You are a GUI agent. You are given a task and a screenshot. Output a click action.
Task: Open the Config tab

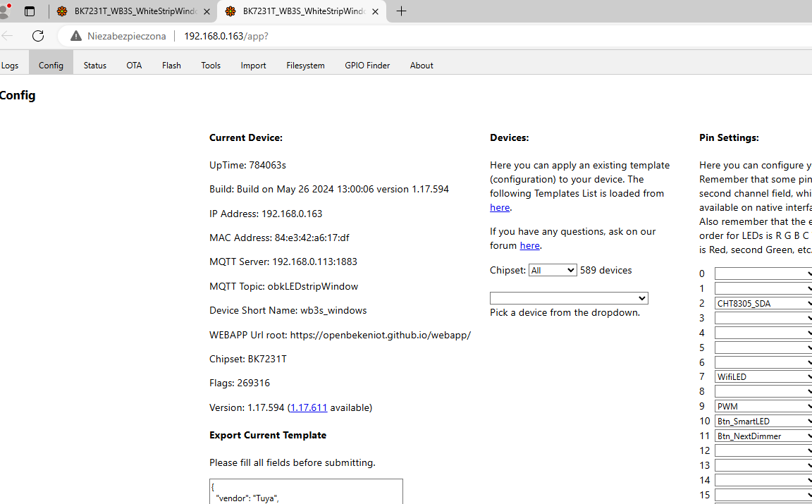51,66
